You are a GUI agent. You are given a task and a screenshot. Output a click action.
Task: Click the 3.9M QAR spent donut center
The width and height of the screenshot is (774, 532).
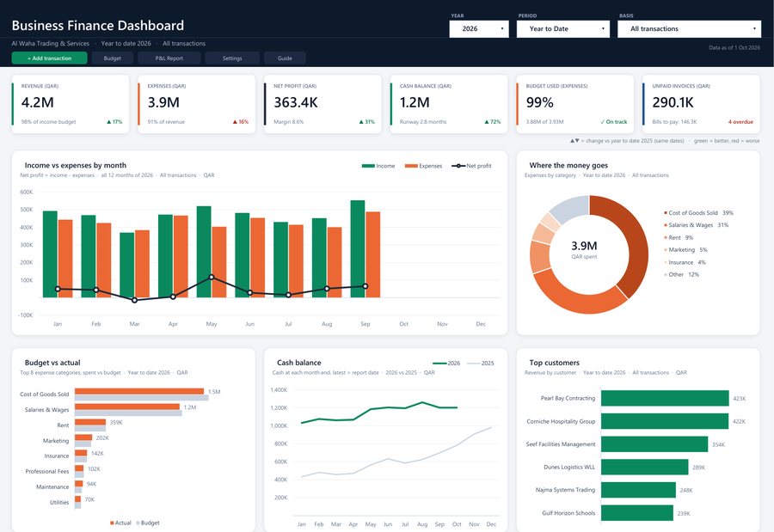point(584,249)
